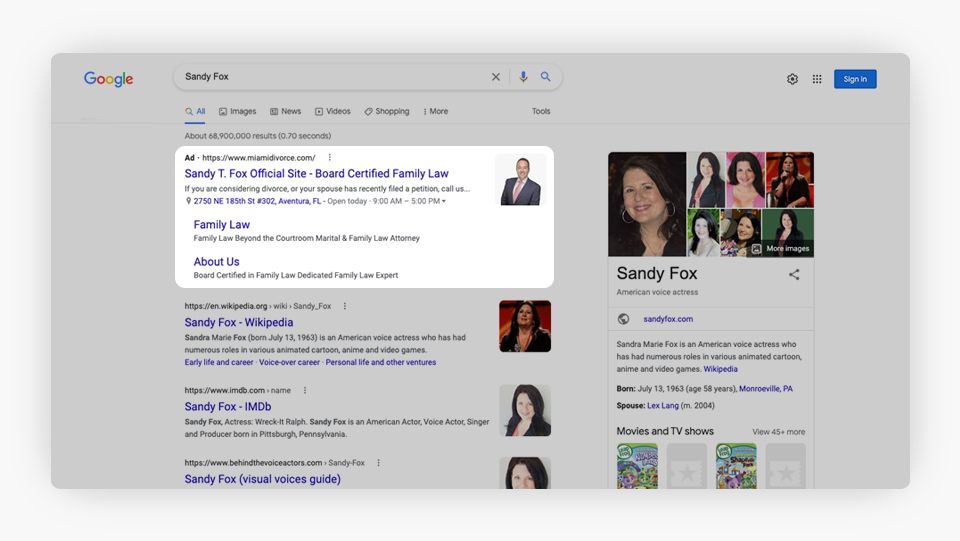Click into the Sandy Fox search field
Screen dimensions: 960x541
click(x=330, y=77)
